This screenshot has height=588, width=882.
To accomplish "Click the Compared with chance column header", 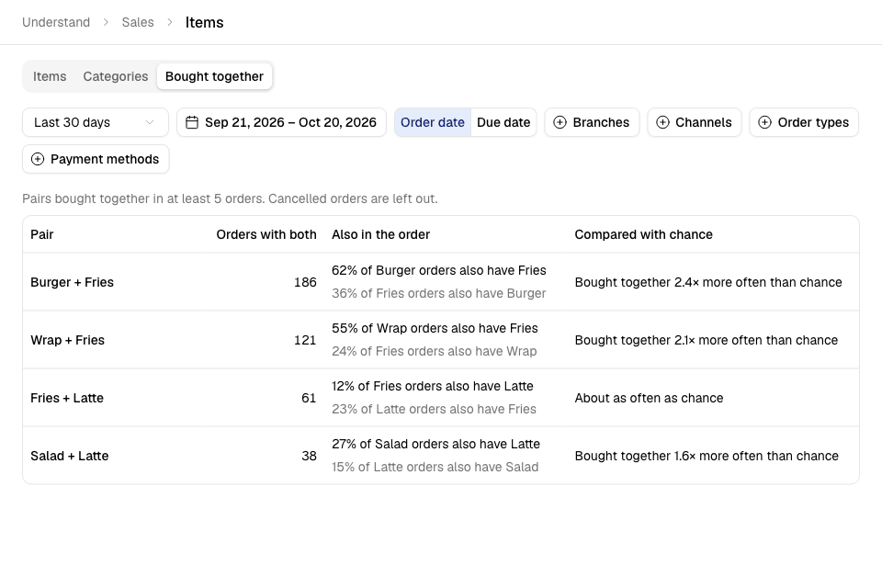I will 643,234.
